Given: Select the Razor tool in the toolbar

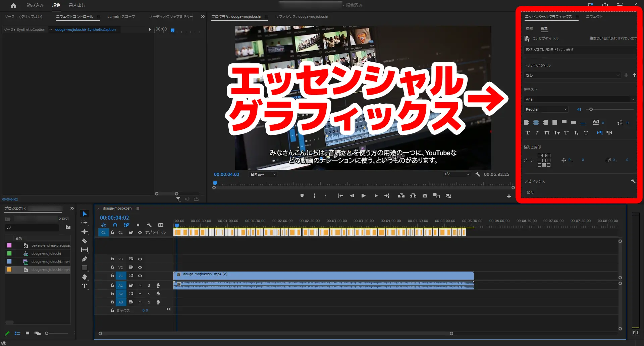Looking at the screenshot, I should pyautogui.click(x=85, y=241).
